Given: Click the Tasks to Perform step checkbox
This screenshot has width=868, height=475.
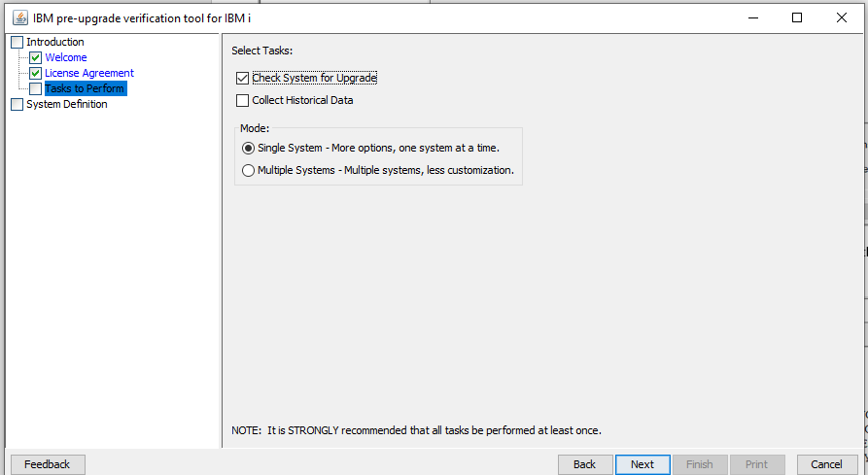Looking at the screenshot, I should 36,88.
